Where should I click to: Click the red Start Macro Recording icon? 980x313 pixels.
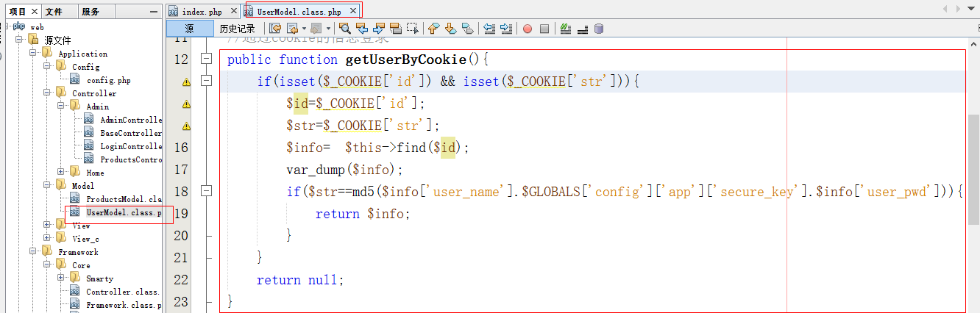tap(528, 29)
